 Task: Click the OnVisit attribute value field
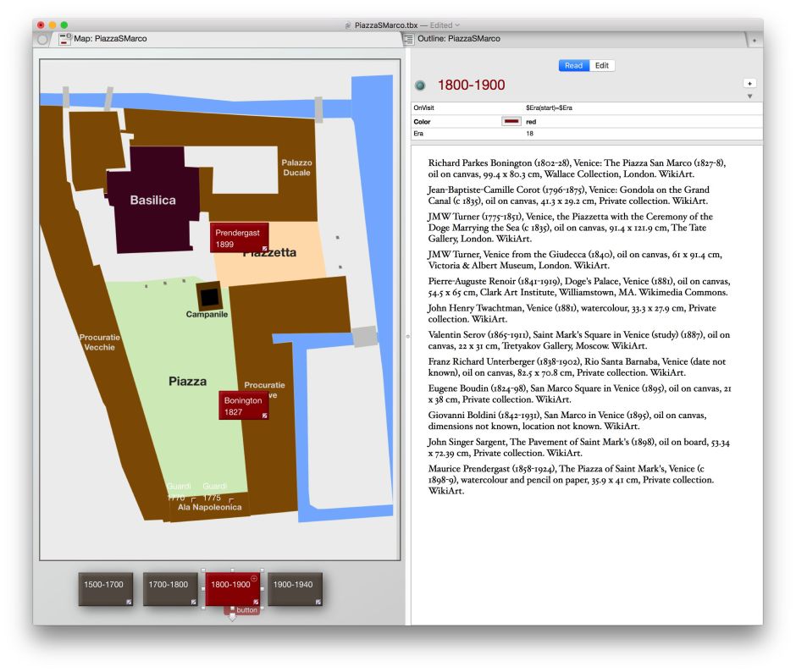tap(635, 108)
